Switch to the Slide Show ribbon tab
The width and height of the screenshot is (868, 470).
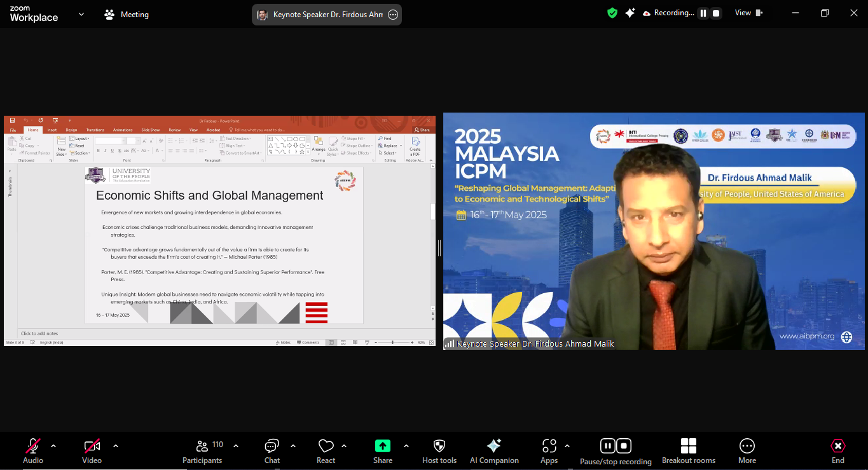pyautogui.click(x=150, y=130)
